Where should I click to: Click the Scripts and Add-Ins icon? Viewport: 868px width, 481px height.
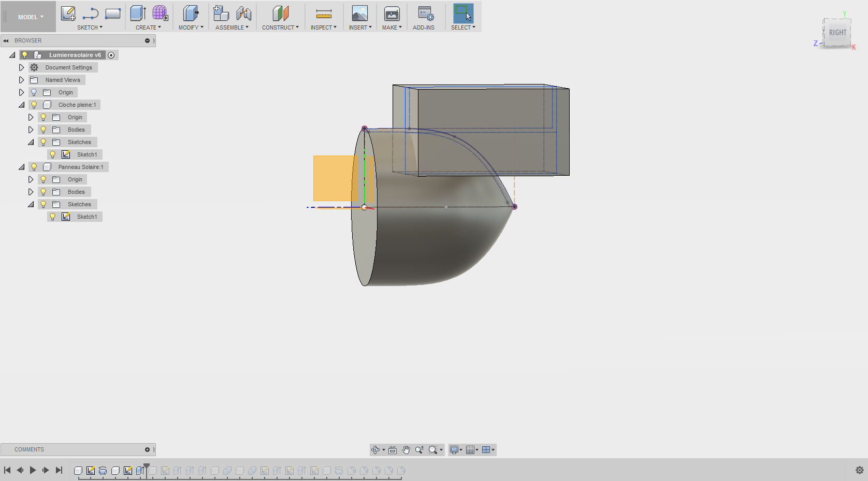pos(426,13)
